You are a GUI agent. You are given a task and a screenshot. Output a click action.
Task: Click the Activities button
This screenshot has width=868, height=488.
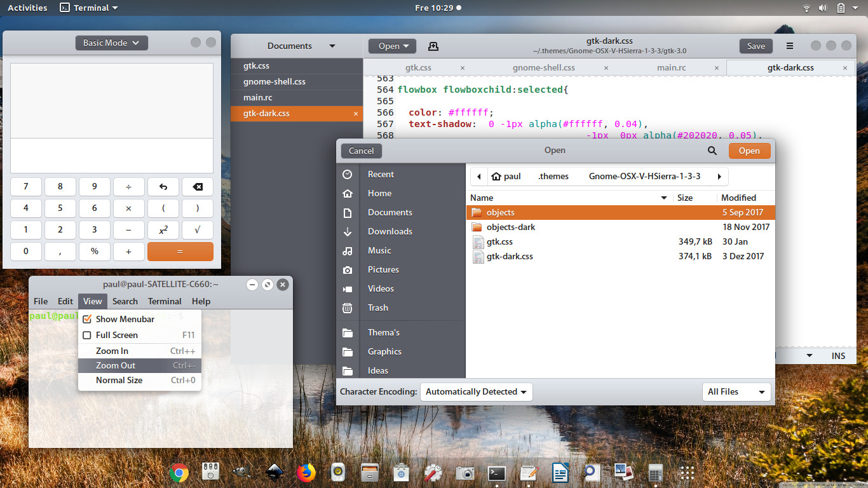coord(27,8)
